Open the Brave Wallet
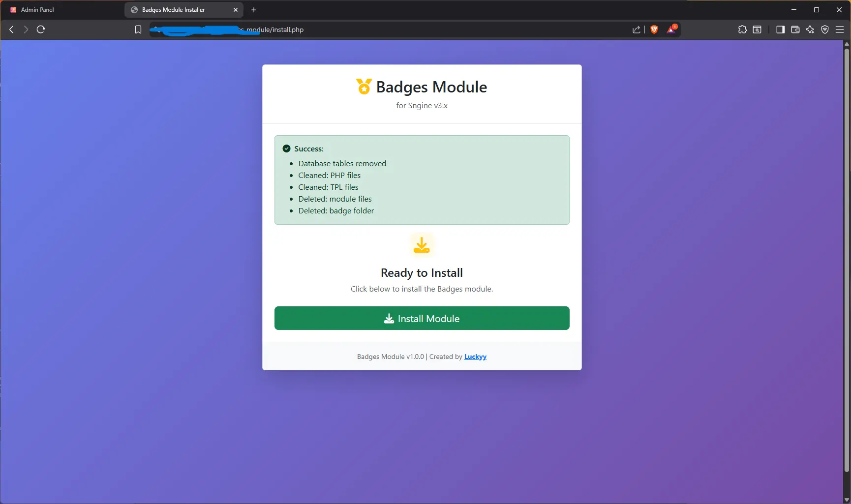Screen dimensions: 851x504 click(795, 30)
